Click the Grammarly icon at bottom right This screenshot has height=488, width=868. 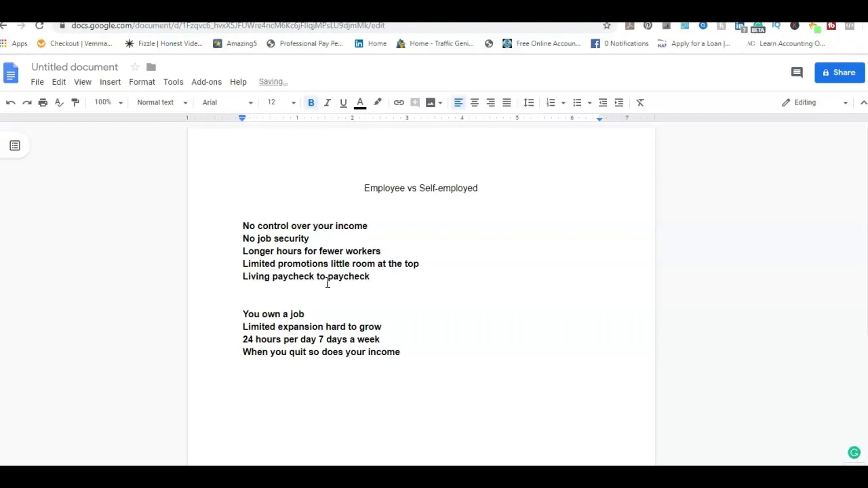click(x=854, y=453)
